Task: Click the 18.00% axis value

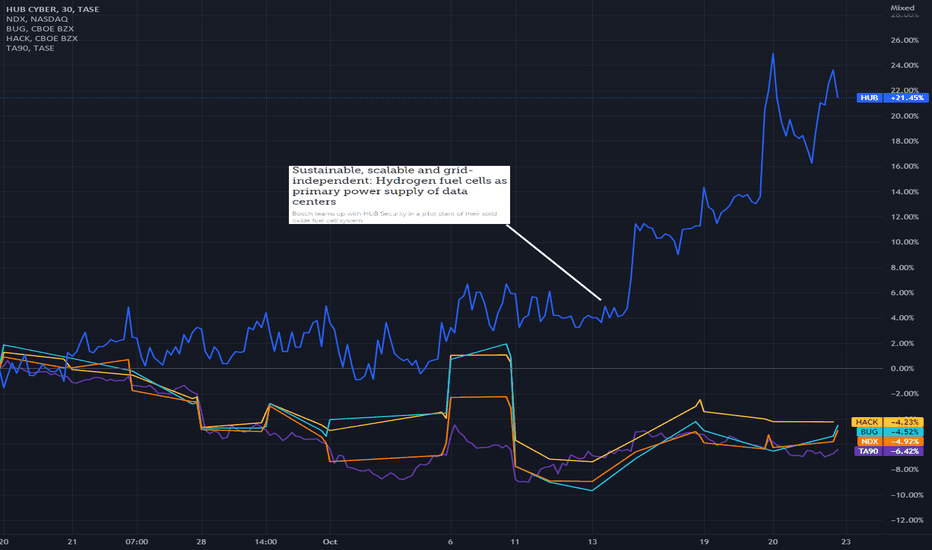Action: click(904, 141)
